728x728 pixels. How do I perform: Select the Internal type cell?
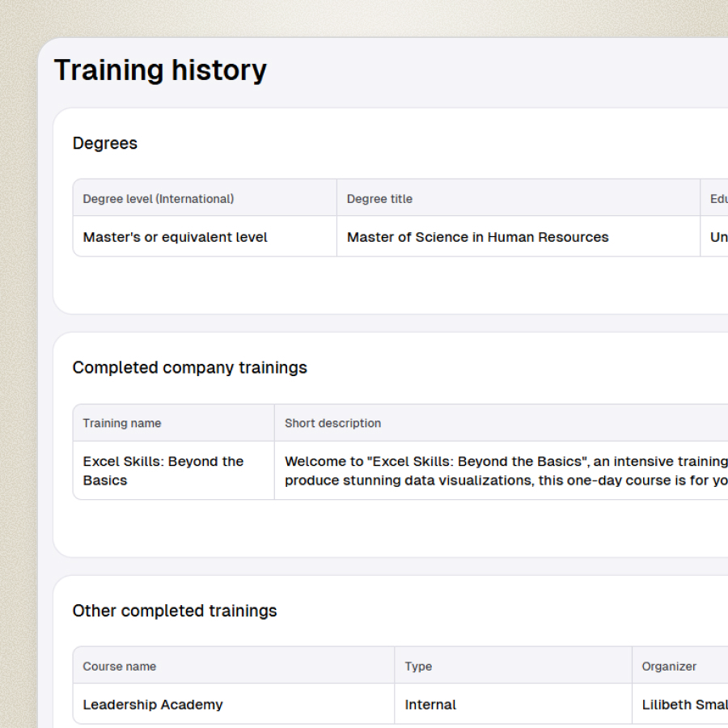tap(430, 705)
